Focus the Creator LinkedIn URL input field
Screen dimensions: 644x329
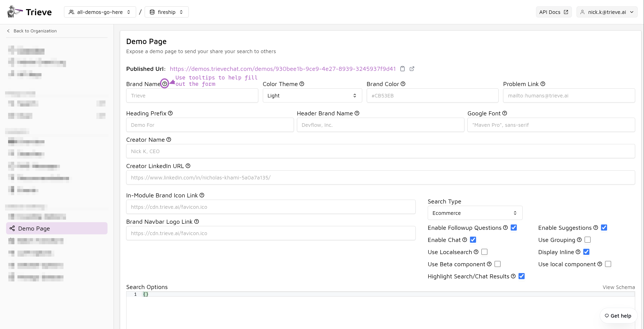point(381,177)
